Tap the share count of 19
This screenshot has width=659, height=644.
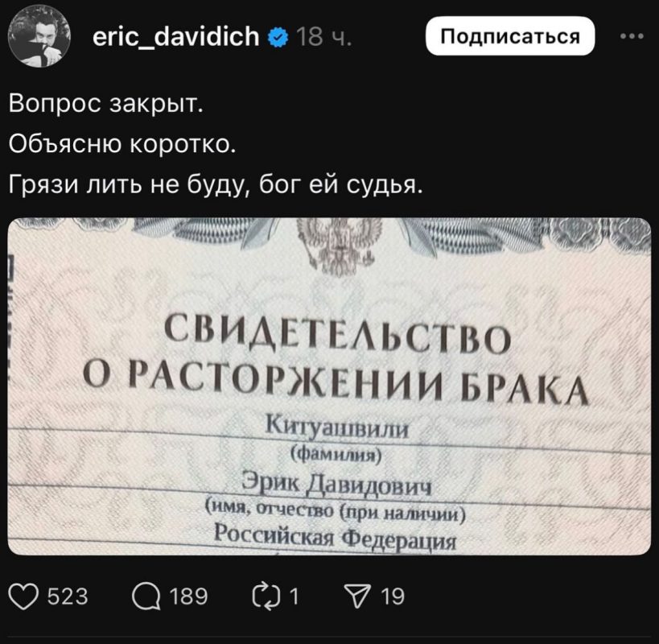pos(393,597)
